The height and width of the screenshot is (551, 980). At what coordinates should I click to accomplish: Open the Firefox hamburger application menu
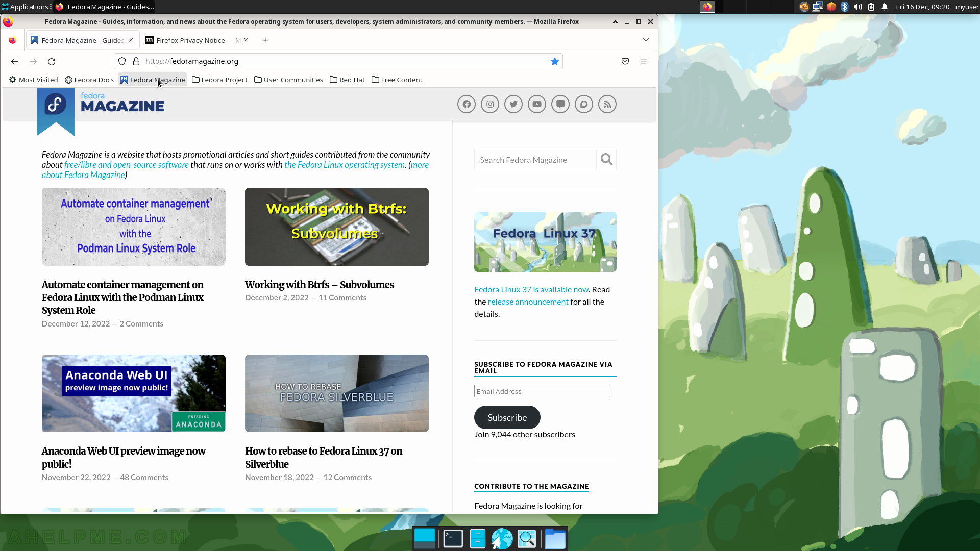point(644,61)
